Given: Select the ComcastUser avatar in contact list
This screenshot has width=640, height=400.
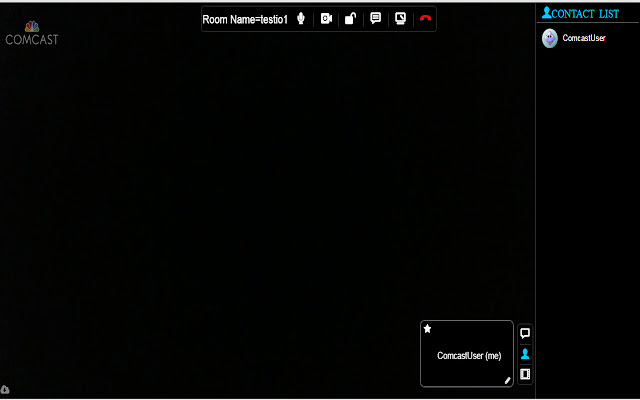Looking at the screenshot, I should (x=550, y=38).
